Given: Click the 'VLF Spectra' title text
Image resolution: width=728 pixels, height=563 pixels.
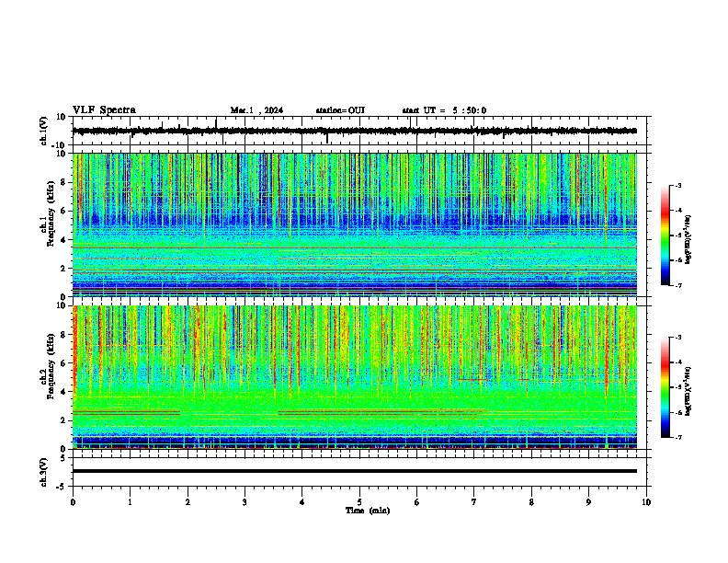Looking at the screenshot, I should click(104, 110).
